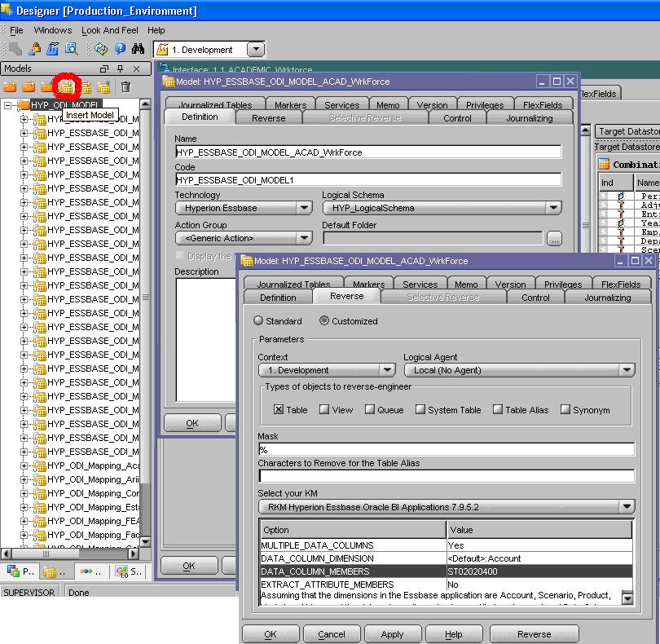The height and width of the screenshot is (644, 660).
Task: Click the Reverse button
Action: (x=534, y=633)
